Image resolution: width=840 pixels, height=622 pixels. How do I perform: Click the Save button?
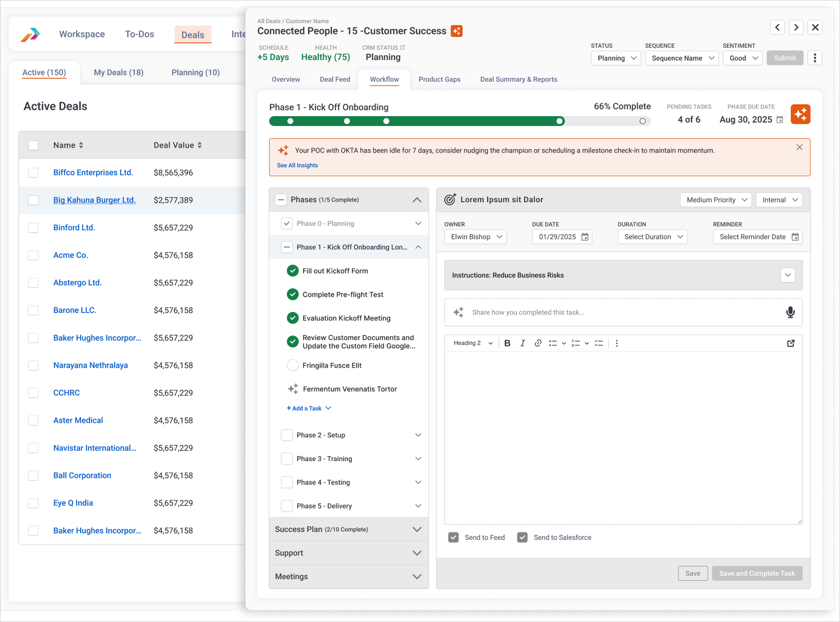click(693, 573)
